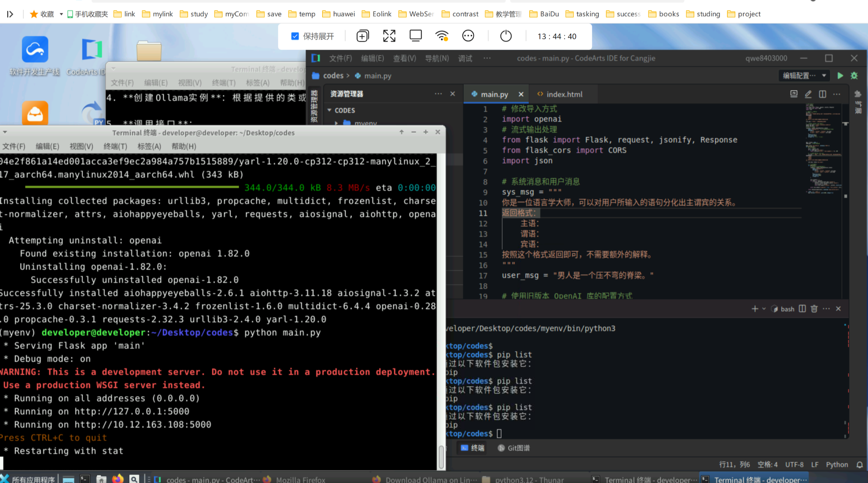Click the green debug bug icon
The image size is (868, 483).
point(854,76)
